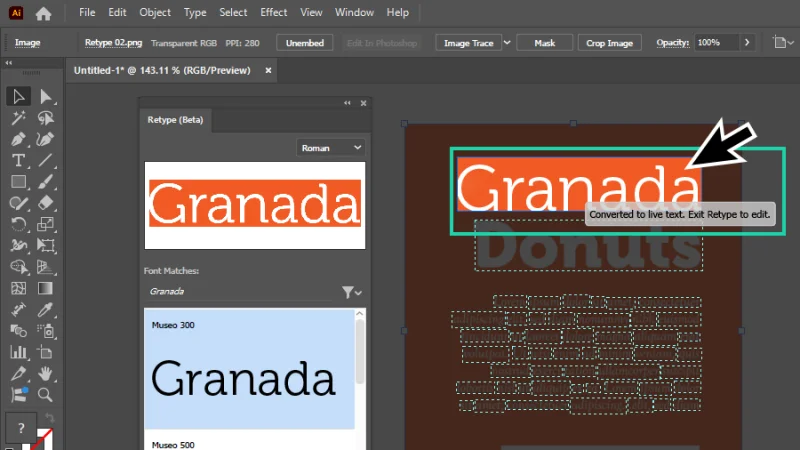Select the Selection tool (black arrow)
This screenshot has height=450, width=800.
coord(18,96)
